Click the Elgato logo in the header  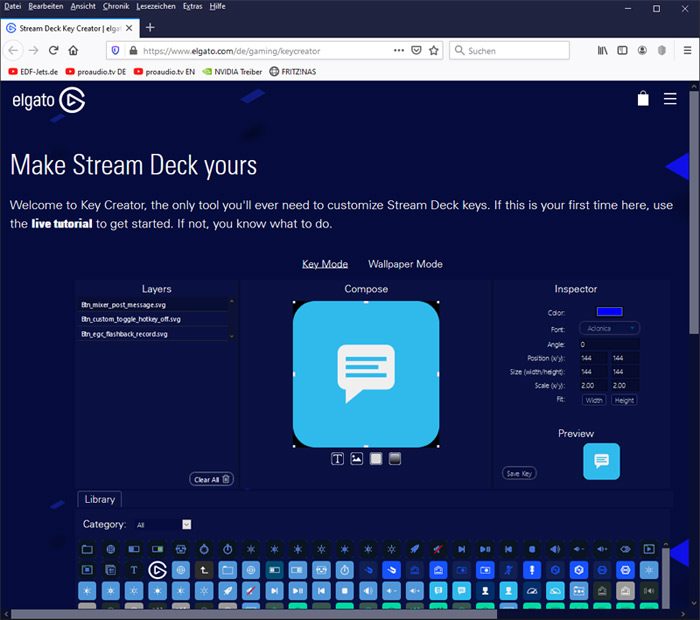tap(48, 100)
